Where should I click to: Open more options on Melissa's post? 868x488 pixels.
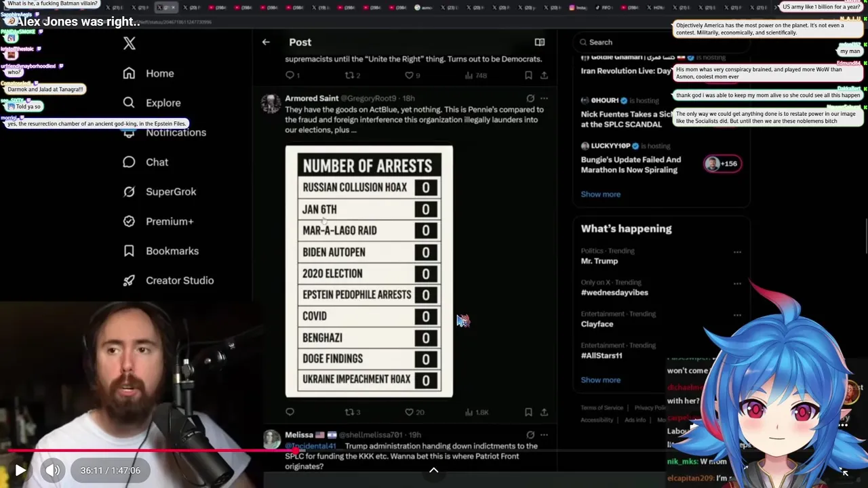click(544, 434)
